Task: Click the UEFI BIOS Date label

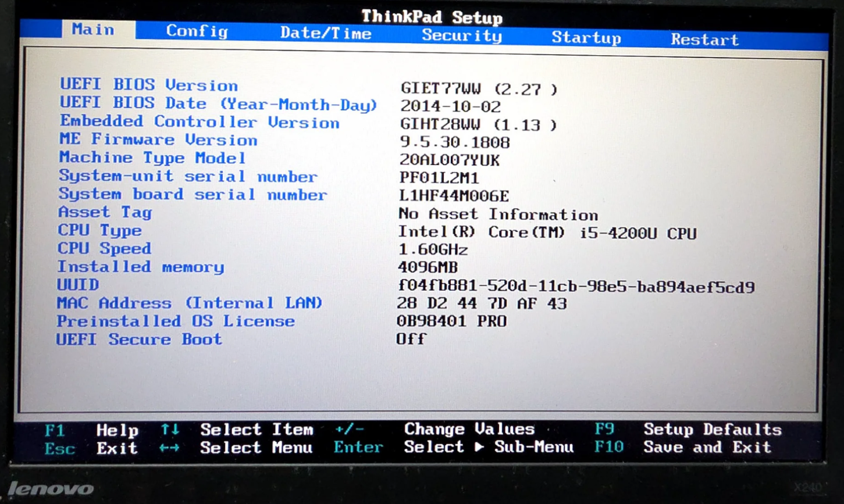Action: (219, 103)
